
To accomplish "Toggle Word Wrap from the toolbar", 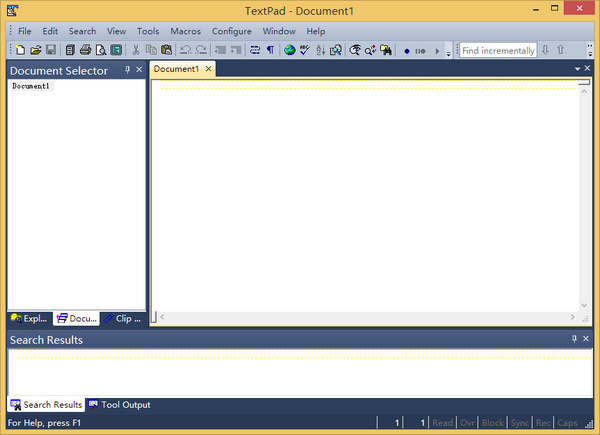I will pos(255,50).
